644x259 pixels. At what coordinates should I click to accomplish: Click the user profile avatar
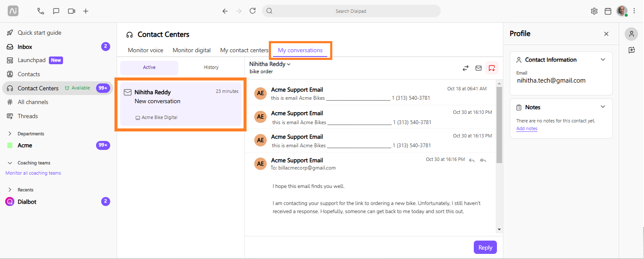pyautogui.click(x=622, y=11)
